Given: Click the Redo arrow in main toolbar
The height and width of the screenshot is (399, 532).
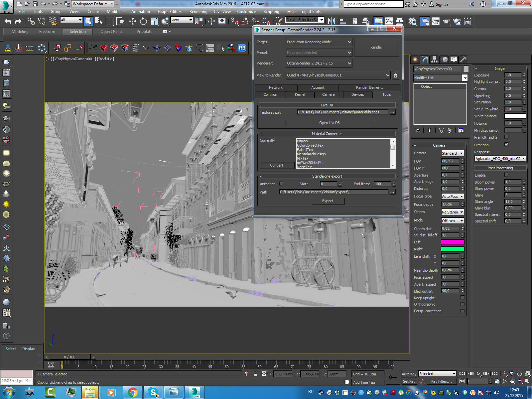Looking at the screenshot, I should point(18,21).
